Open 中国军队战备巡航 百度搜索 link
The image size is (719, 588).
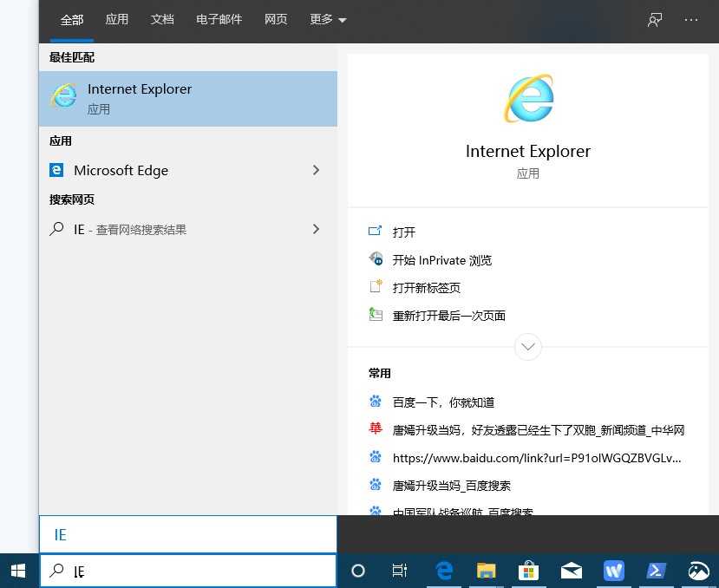[x=462, y=511]
